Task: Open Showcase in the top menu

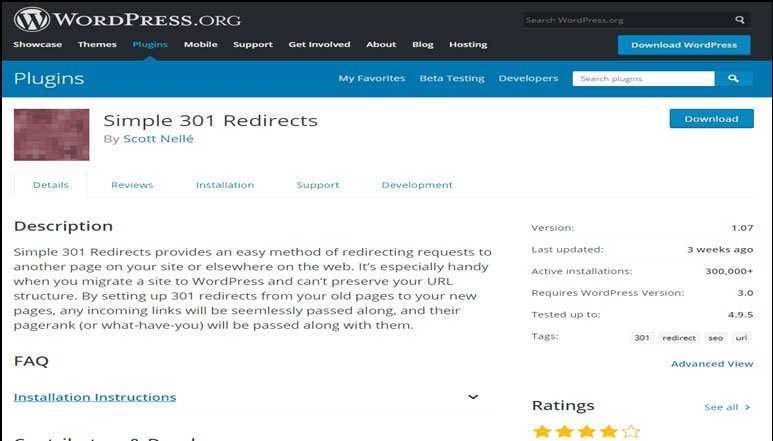Action: point(37,44)
